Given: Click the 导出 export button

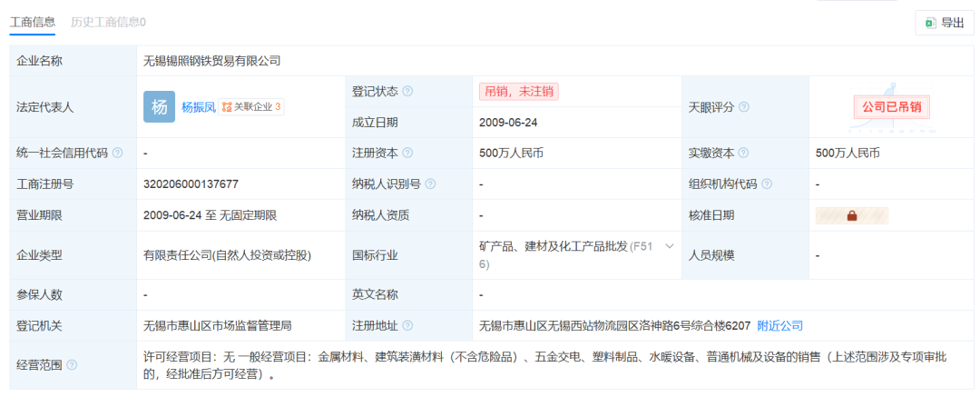Looking at the screenshot, I should click(x=945, y=23).
